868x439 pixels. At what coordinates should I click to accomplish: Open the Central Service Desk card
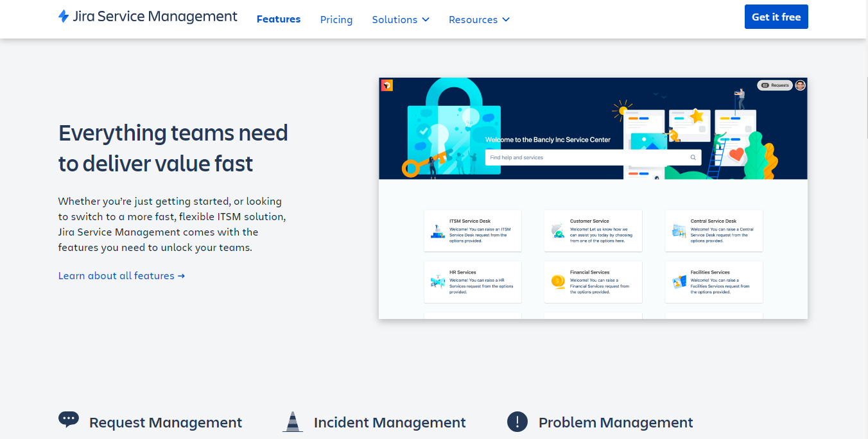coord(714,231)
